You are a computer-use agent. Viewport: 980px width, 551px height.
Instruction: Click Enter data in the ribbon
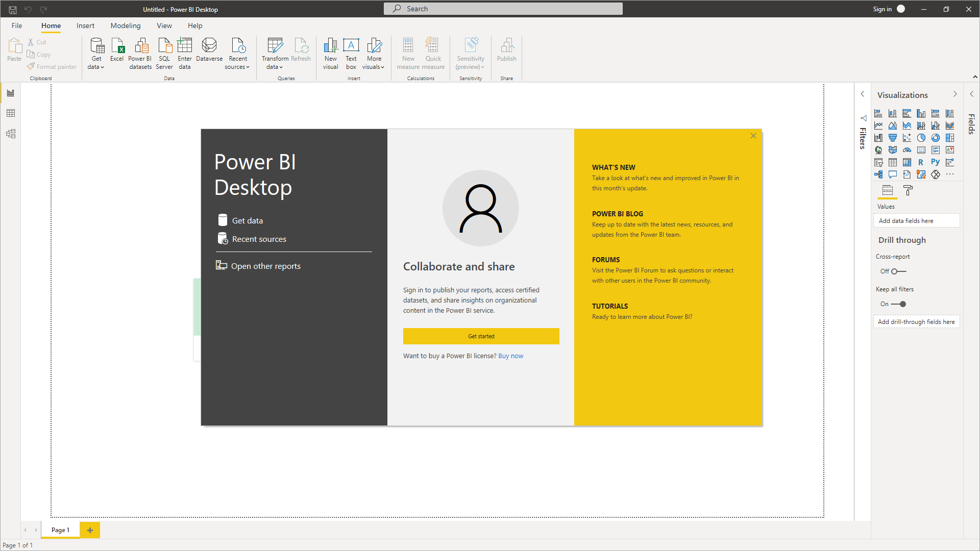[185, 54]
